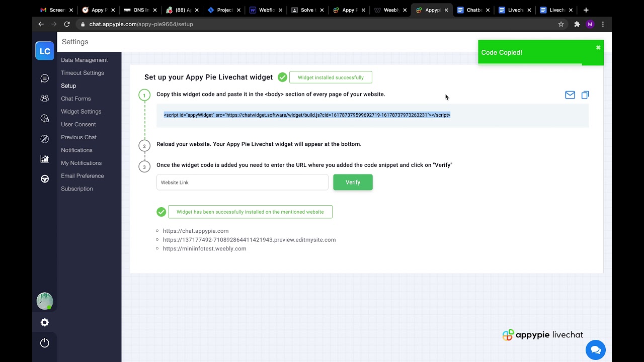The image size is (644, 362).
Task: Reload the page with browser refresh
Action: click(67, 24)
